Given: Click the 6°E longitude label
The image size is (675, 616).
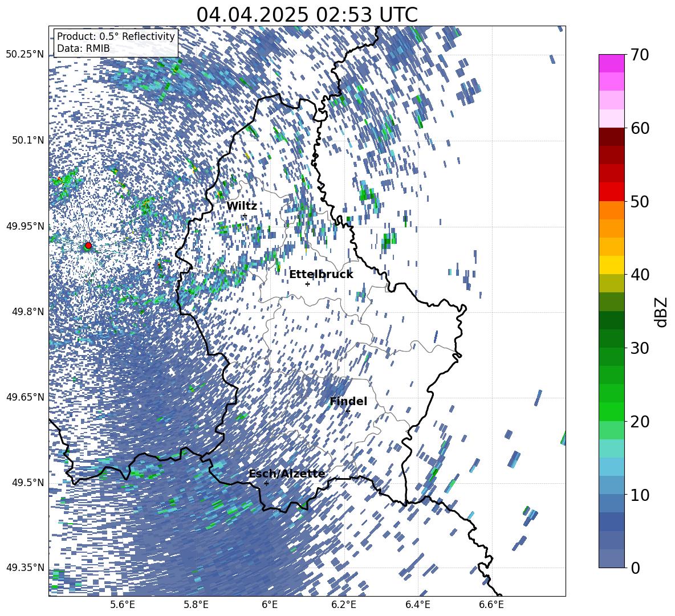Looking at the screenshot, I should coord(270,605).
